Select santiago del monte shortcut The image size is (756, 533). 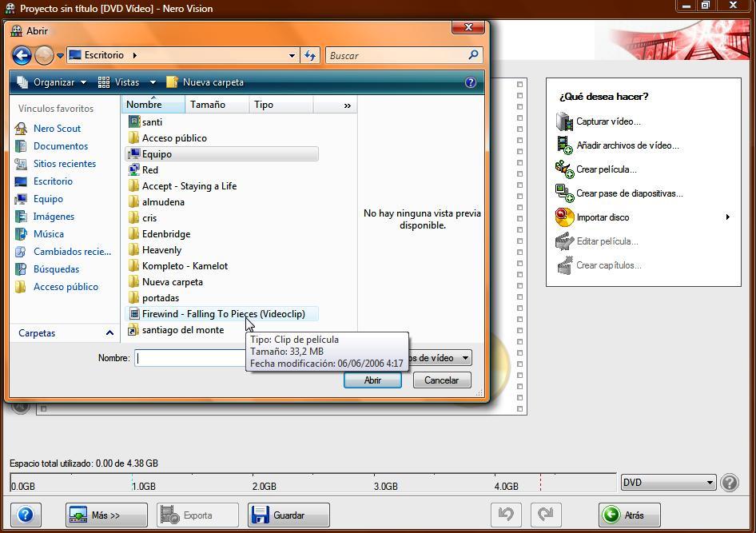click(222, 330)
